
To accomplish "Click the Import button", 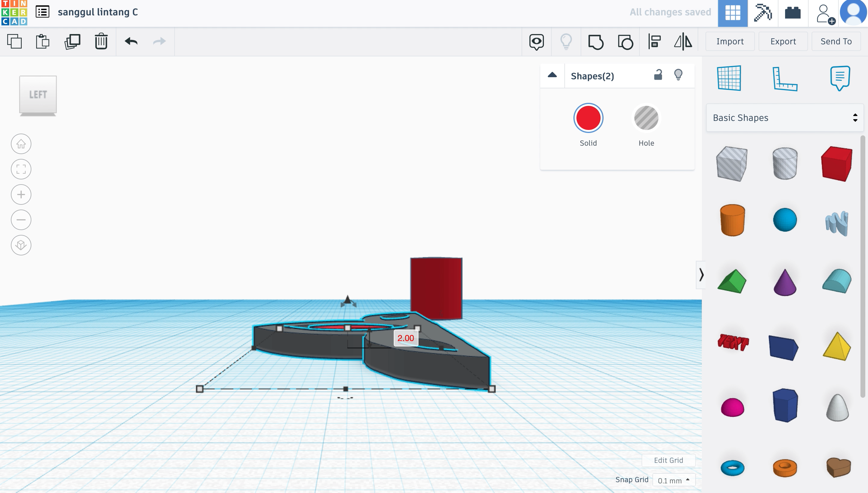I will pos(730,41).
